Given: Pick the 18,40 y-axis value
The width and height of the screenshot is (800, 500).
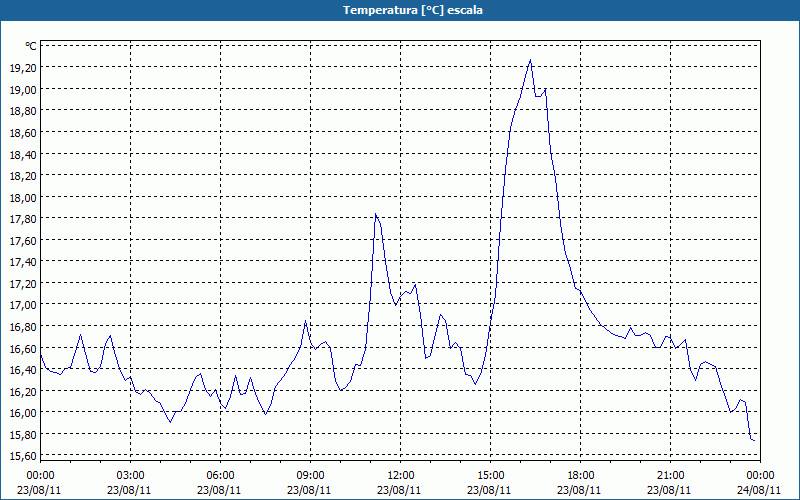Looking at the screenshot, I should (23, 154).
